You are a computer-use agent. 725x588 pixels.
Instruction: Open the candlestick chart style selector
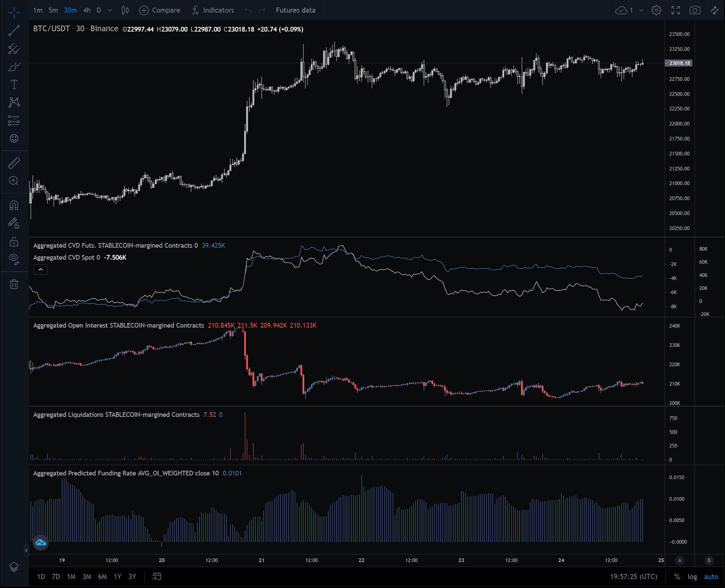click(x=125, y=10)
